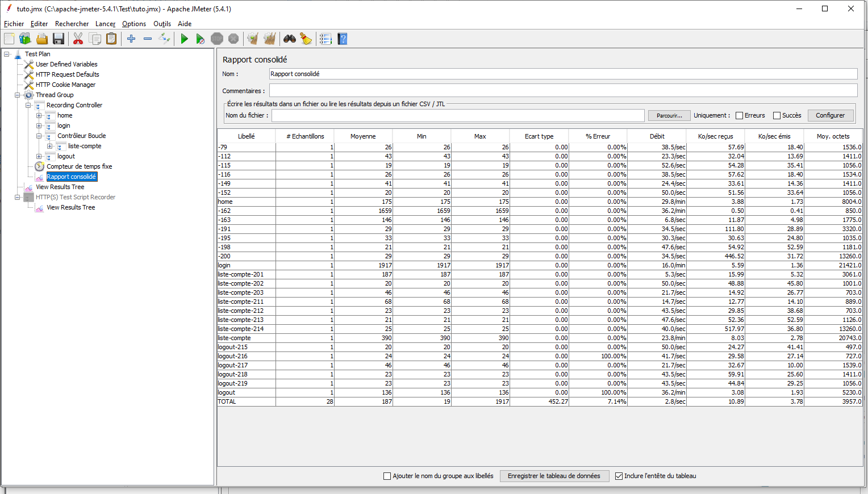Click Enregistrer le tableau de données button
The height and width of the screenshot is (494, 868).
554,476
